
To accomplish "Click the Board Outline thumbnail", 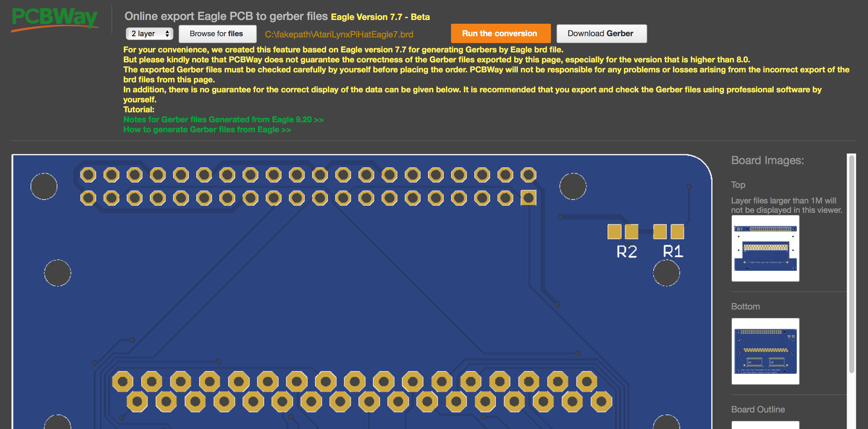I will pos(765,425).
